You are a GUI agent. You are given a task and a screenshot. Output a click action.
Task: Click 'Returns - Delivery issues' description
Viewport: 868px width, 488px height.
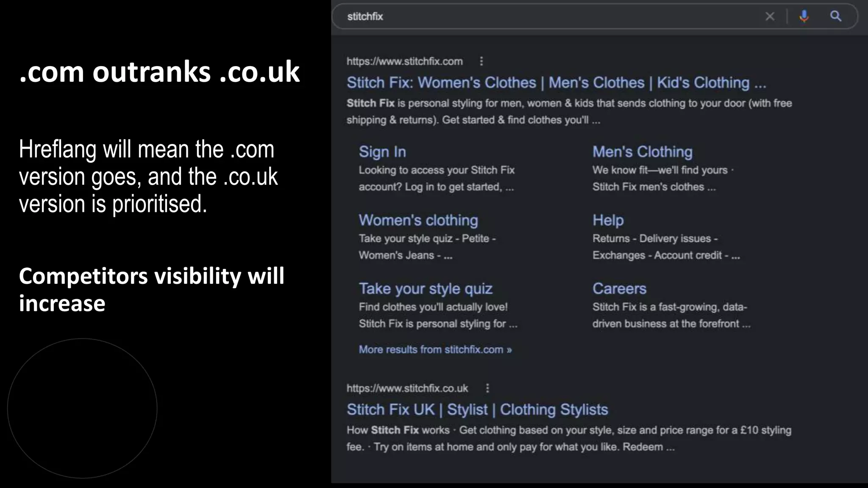(x=666, y=247)
